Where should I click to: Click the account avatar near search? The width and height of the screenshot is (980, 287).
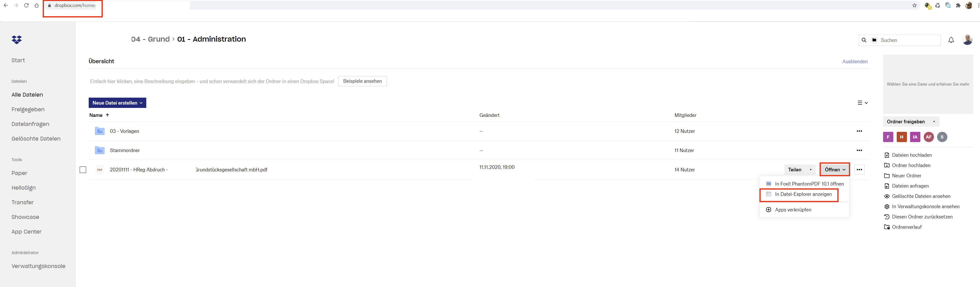pos(967,40)
